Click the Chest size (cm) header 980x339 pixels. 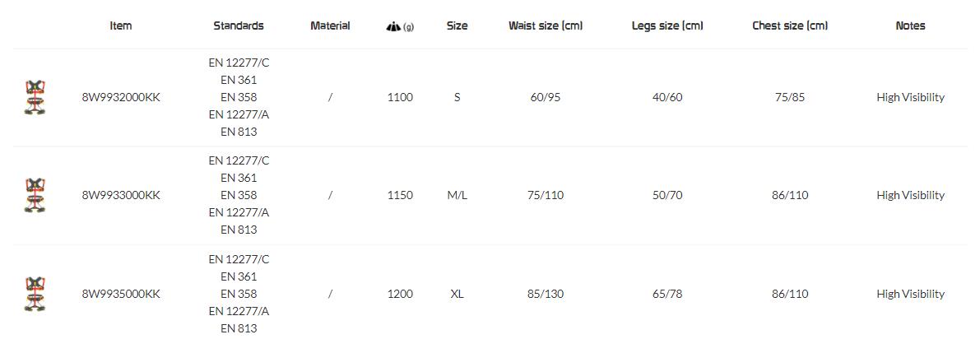tap(790, 26)
